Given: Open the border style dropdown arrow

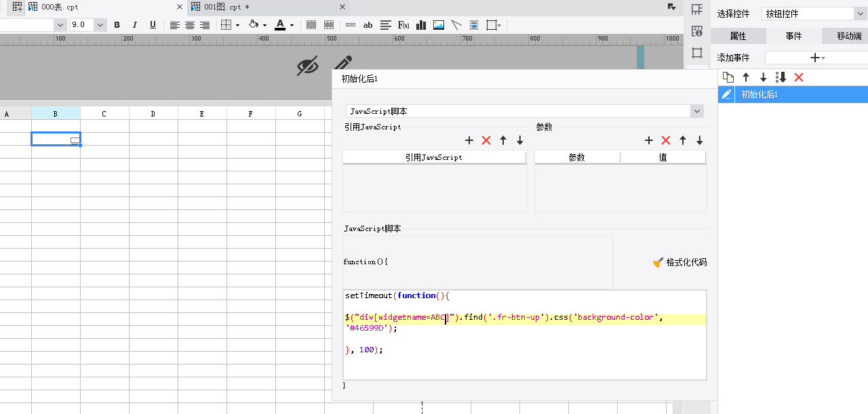Looking at the screenshot, I should [x=237, y=26].
